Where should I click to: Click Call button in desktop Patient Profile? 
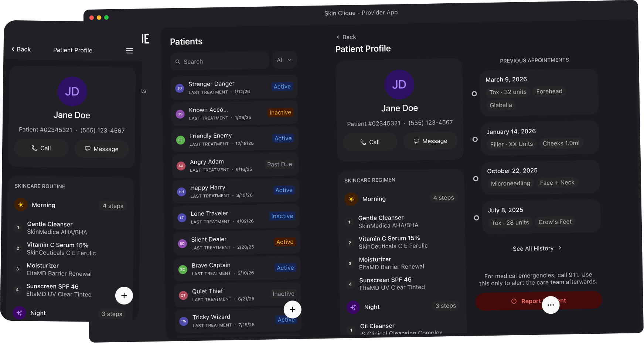(x=370, y=142)
